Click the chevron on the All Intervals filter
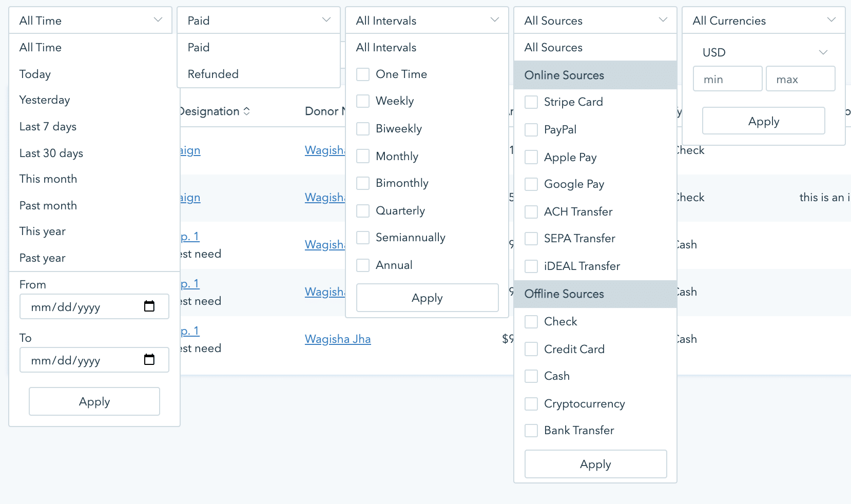851x504 pixels. click(x=494, y=20)
